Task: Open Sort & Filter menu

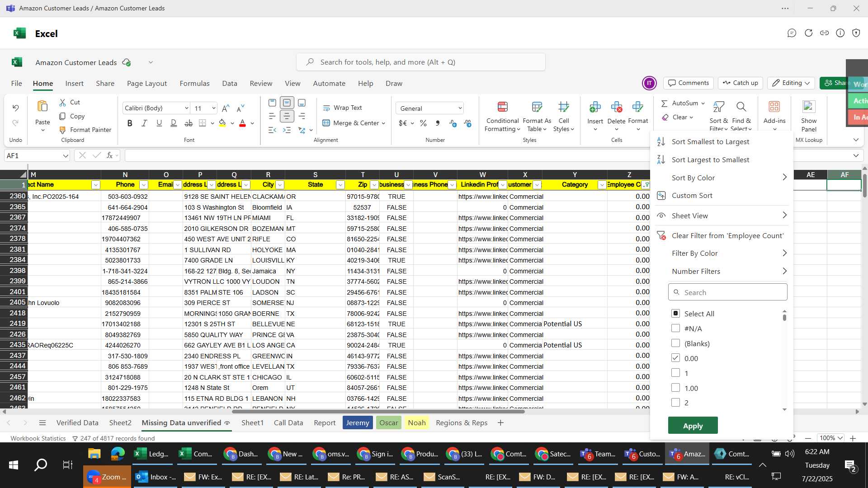Action: (x=718, y=117)
